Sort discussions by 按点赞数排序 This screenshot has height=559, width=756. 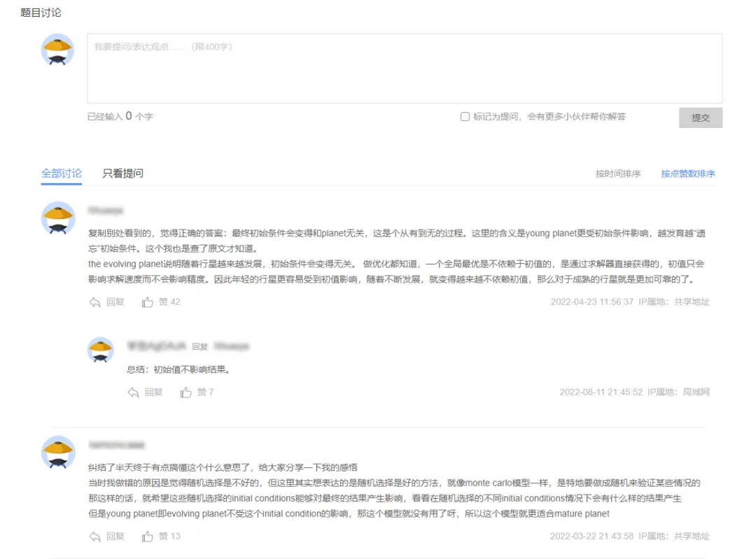tap(688, 174)
